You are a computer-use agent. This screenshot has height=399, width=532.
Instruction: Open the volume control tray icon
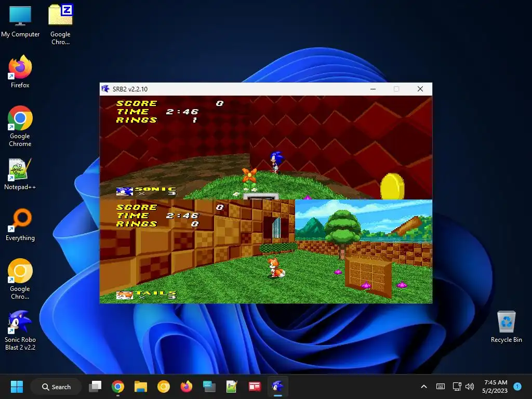pos(470,387)
